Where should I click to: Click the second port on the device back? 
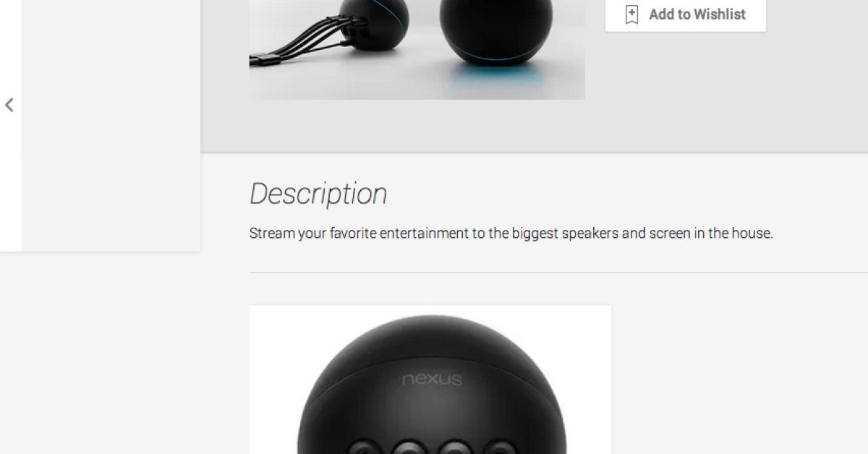click(411, 445)
